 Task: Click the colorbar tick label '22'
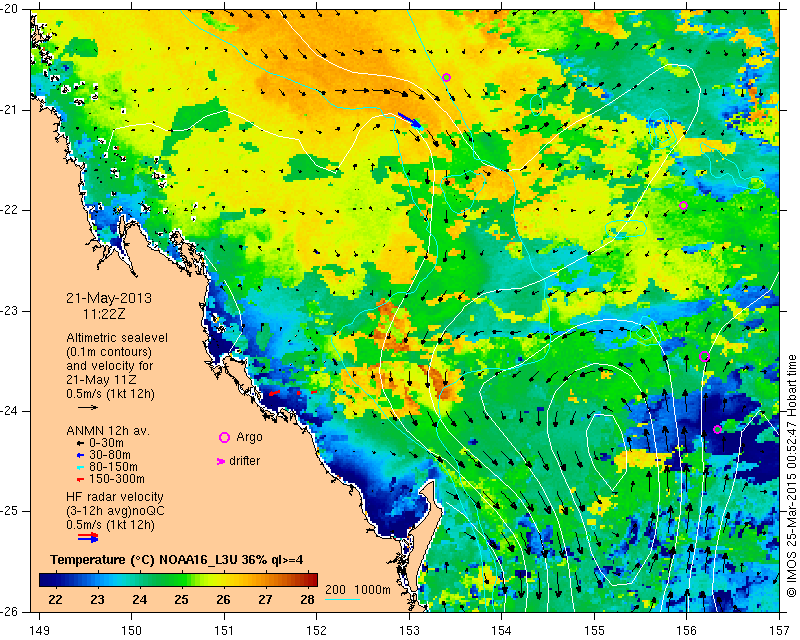[x=55, y=600]
